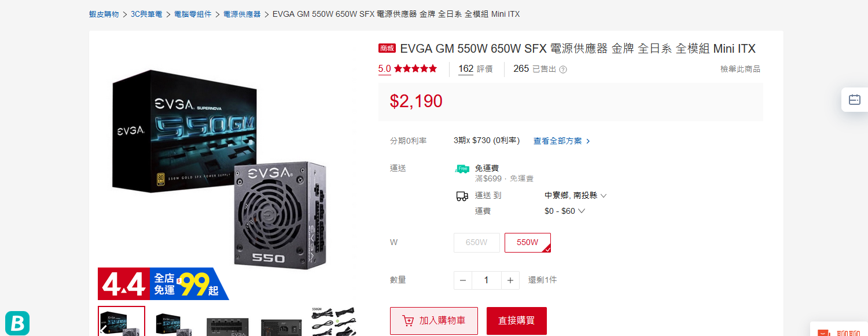This screenshot has width=868, height=336.
Task: Go to 3C與筆電 breadcrumb
Action: pyautogui.click(x=148, y=14)
